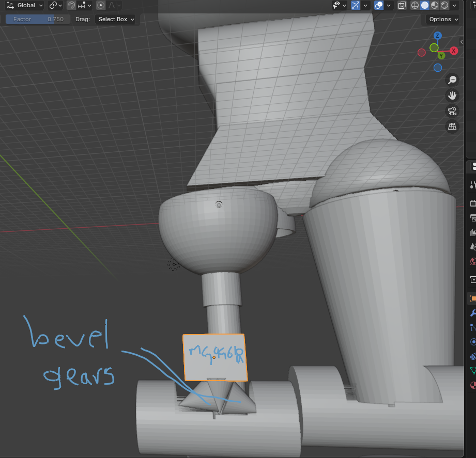The image size is (476, 458).
Task: Switch to wireframe viewport shading
Action: (415, 5)
